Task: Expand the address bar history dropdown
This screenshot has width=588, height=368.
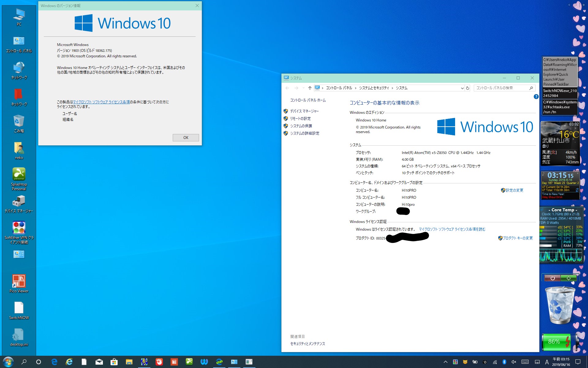Action: (x=462, y=88)
